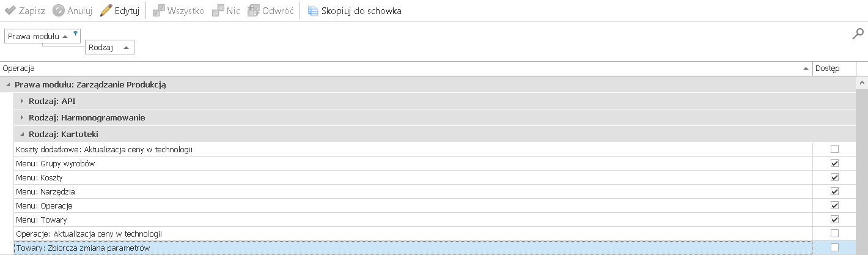Expand the Rodzaj: API group
The width and height of the screenshot is (868, 255).
(x=23, y=101)
